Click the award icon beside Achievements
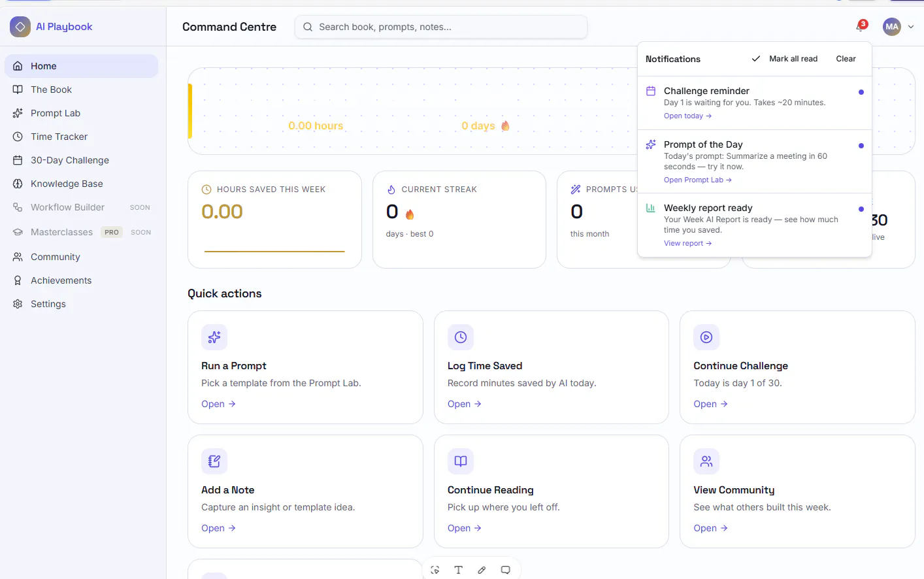This screenshot has height=579, width=924. (18, 280)
